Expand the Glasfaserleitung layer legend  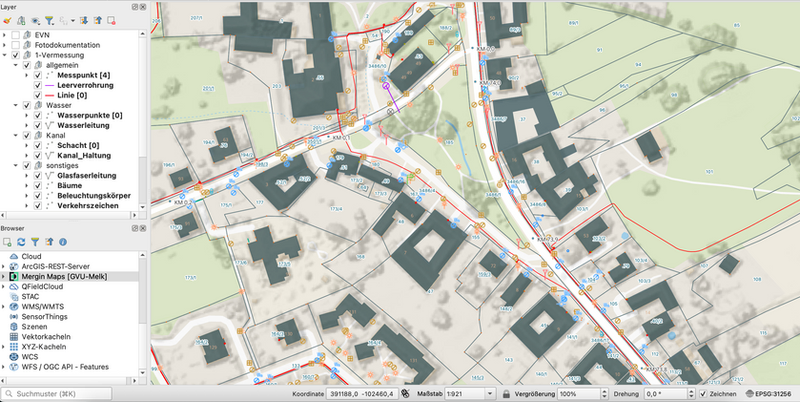27,175
